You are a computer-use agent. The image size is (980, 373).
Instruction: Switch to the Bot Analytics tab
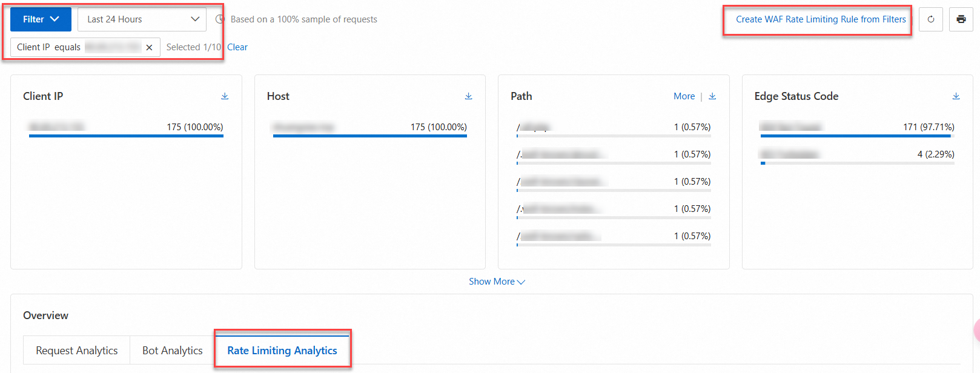[173, 351]
